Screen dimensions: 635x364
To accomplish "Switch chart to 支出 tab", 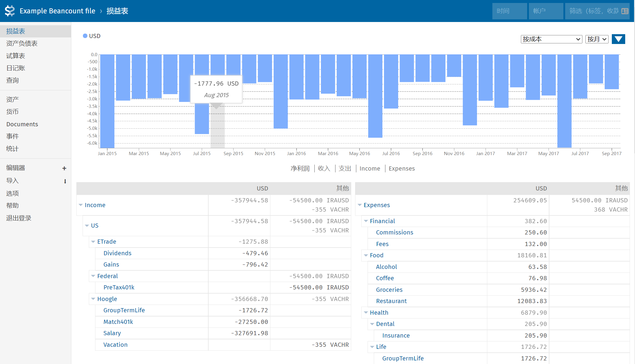I will coord(345,168).
